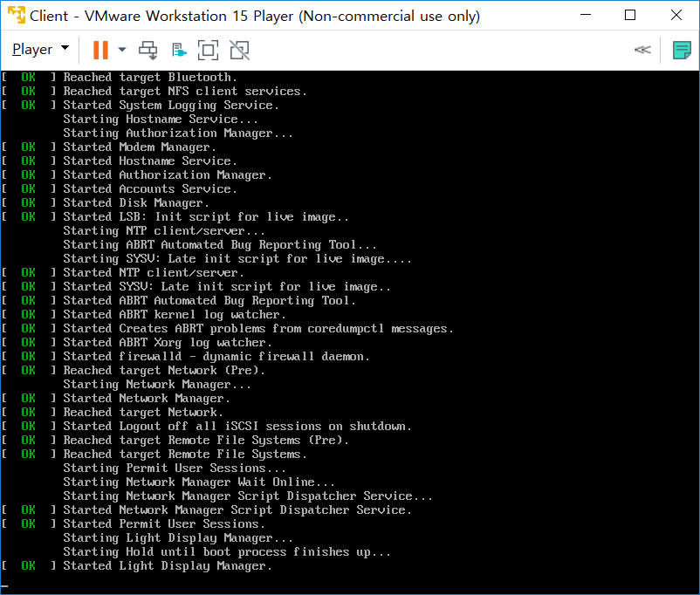Click 'Reached target Bluetooth.' line
The width and height of the screenshot is (700, 595).
[x=150, y=78]
